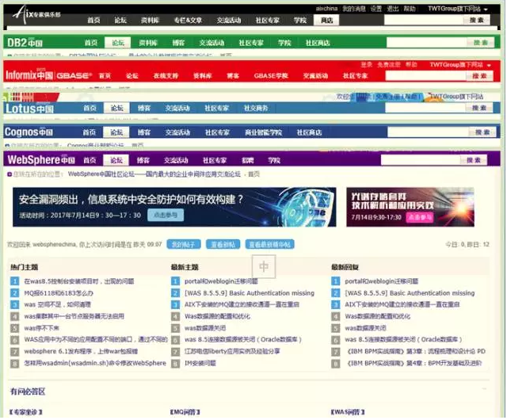Focus the WebSphere中国 search field
This screenshot has width=507, height=420.
pos(421,160)
